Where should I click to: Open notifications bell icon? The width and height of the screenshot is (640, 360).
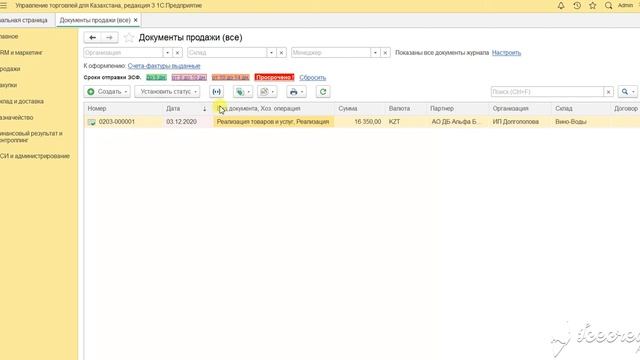[x=561, y=5]
